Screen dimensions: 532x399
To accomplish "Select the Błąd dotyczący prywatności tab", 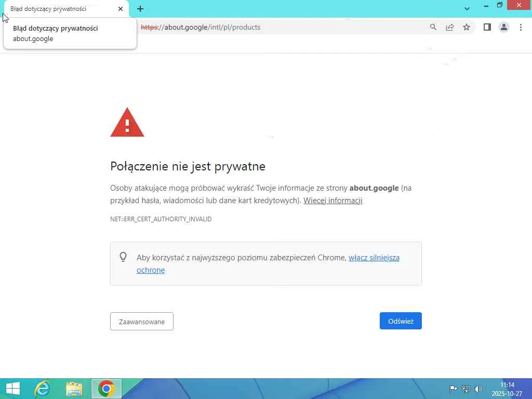I will (66, 9).
